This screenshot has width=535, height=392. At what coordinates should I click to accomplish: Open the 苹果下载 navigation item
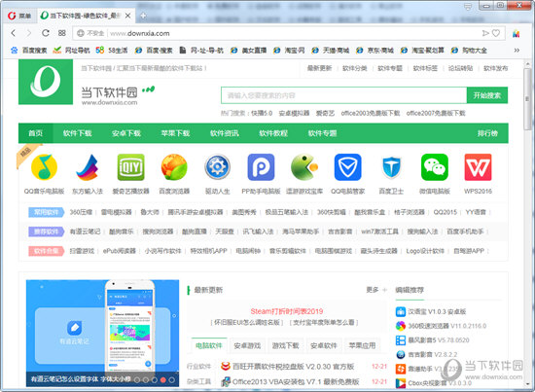[x=175, y=133]
